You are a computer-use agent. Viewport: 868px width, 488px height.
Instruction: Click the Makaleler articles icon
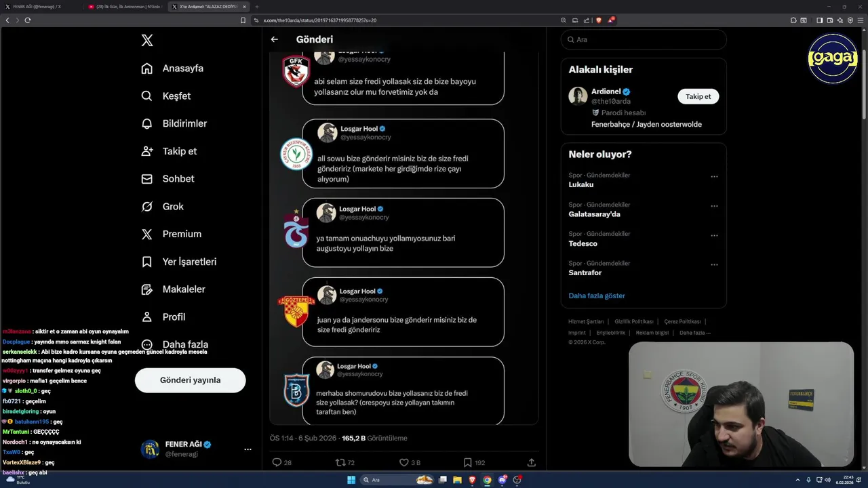click(146, 289)
